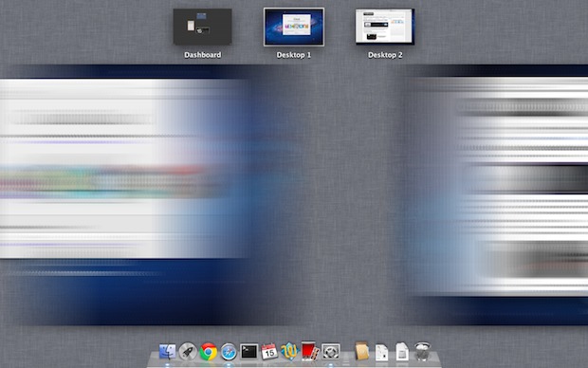Open the Trash in the Dock

coord(422,351)
